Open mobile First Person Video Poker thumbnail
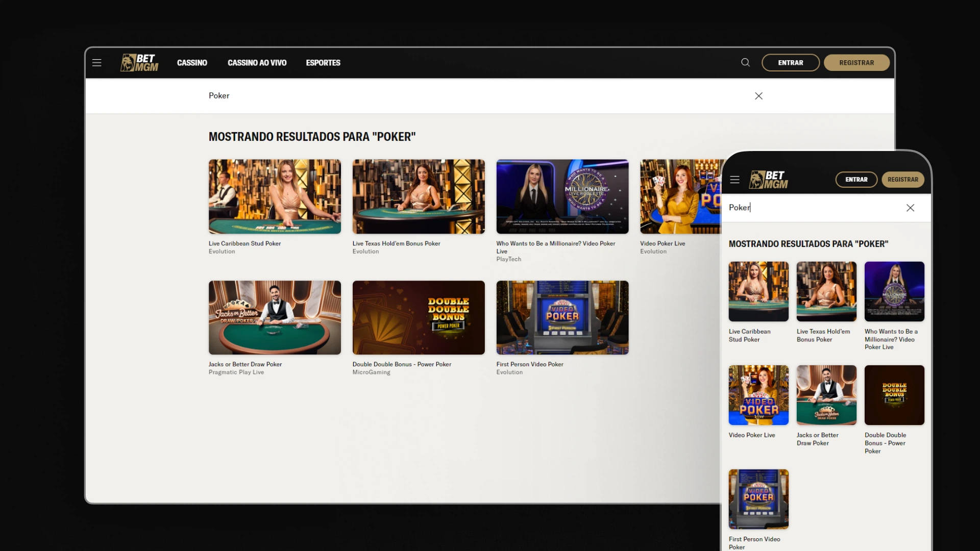The image size is (980, 551). [x=758, y=499]
